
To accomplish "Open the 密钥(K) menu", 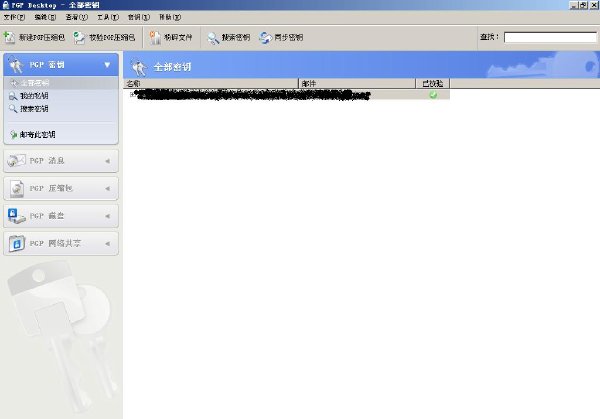I will tap(139, 17).
